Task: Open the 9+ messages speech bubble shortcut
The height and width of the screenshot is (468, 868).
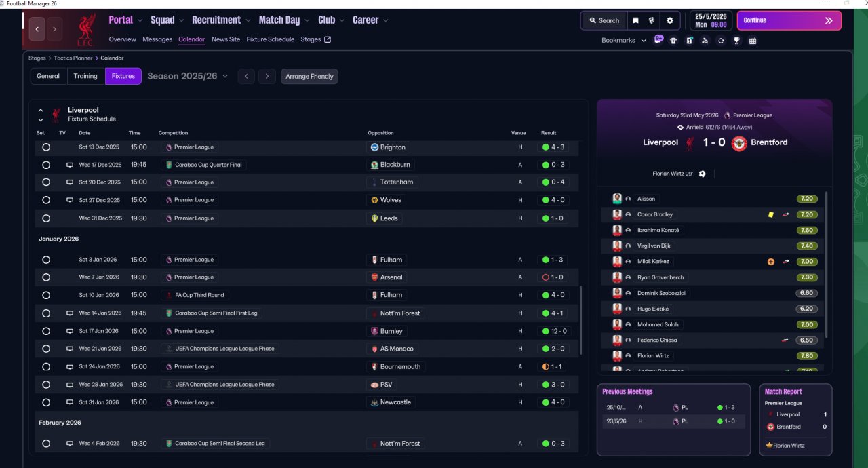Action: point(658,39)
